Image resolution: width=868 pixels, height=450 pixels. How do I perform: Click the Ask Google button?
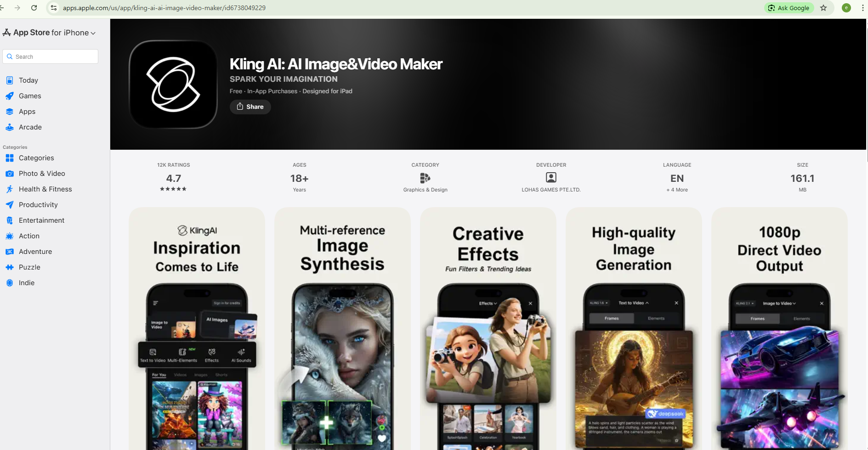(789, 8)
